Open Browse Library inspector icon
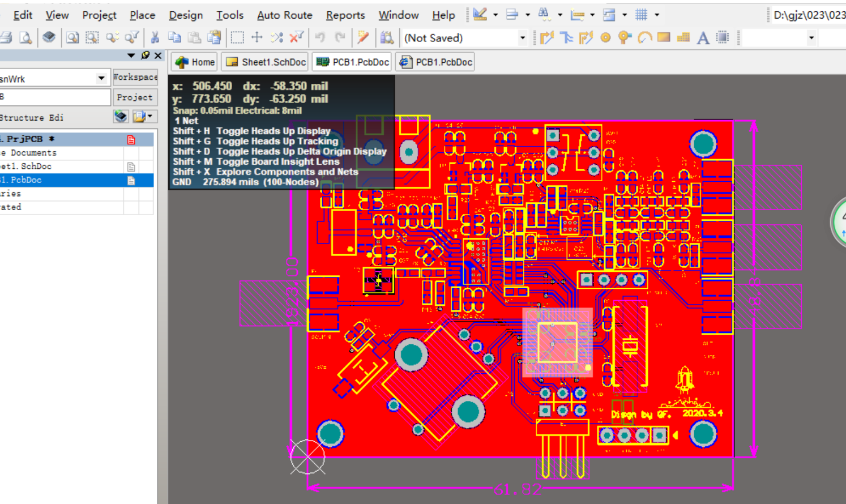The width and height of the screenshot is (846, 504). (x=387, y=38)
